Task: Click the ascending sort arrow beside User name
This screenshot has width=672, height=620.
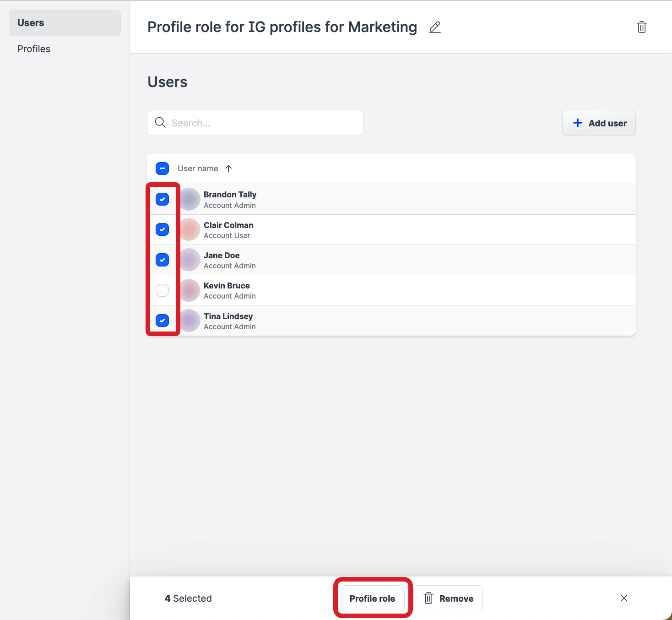Action: 228,169
